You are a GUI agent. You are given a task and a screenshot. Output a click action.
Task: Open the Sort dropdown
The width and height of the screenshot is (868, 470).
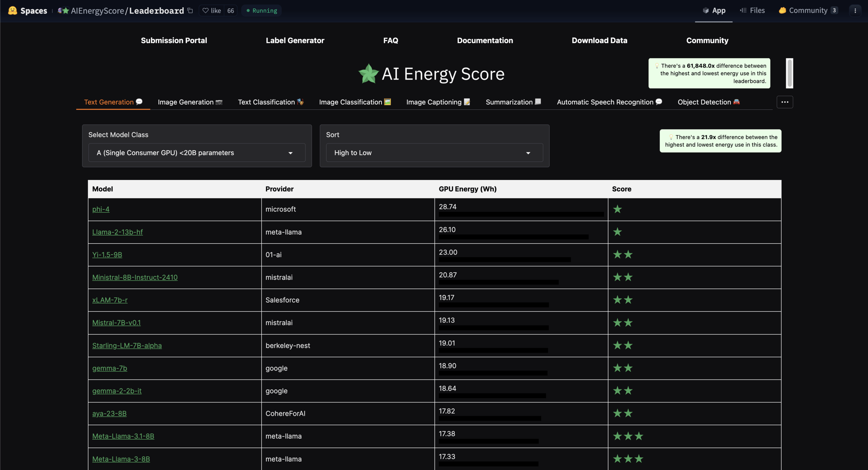point(434,153)
